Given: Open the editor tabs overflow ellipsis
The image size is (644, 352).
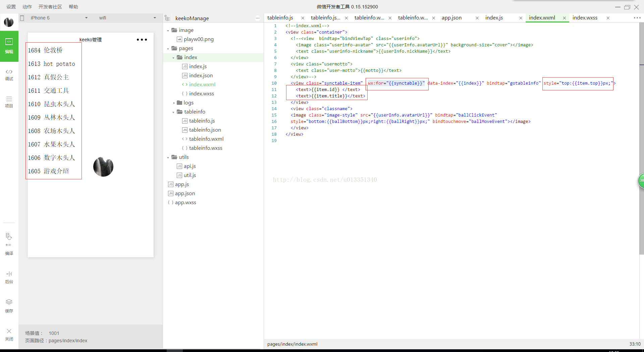Looking at the screenshot, I should pos(637,18).
